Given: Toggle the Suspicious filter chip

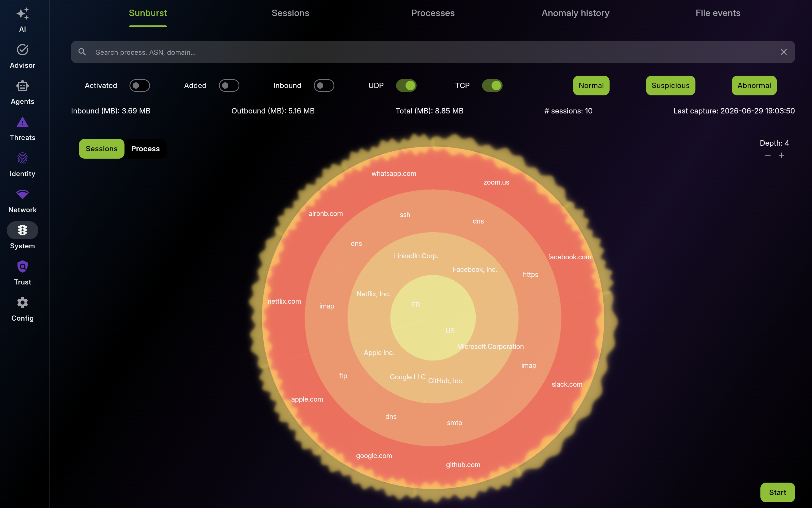Looking at the screenshot, I should coord(670,86).
